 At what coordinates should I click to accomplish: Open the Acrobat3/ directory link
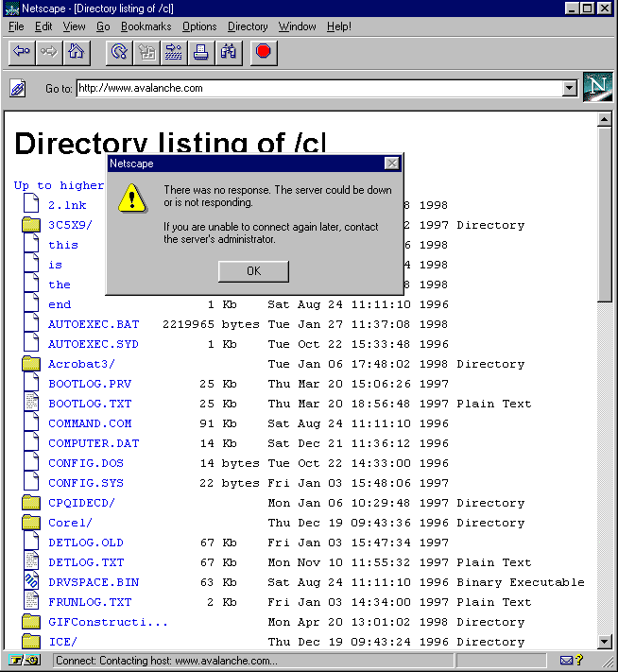[x=81, y=364]
